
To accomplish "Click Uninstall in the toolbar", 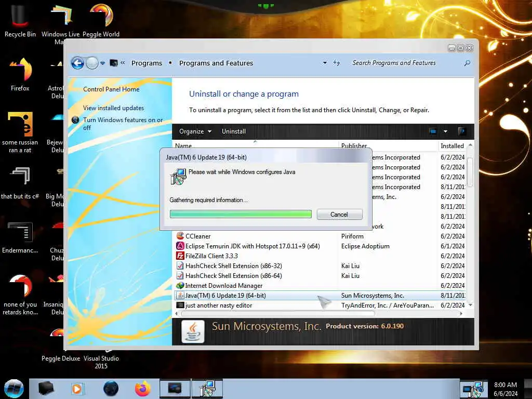I will click(234, 131).
